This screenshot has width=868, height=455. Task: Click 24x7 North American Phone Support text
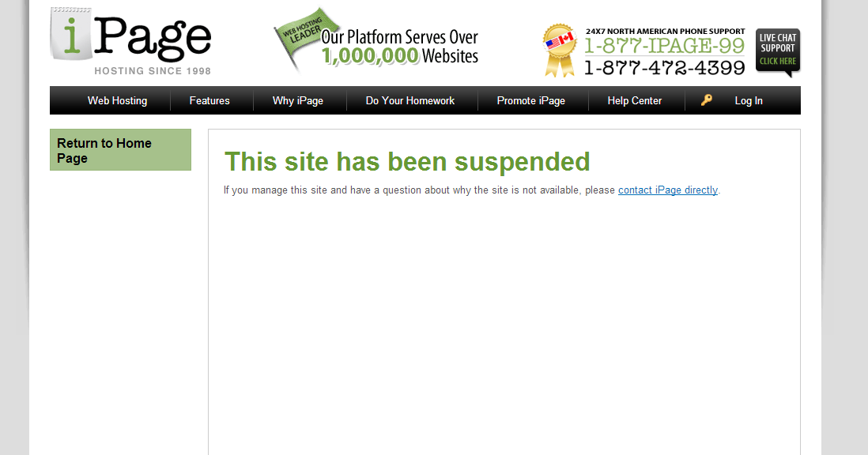(666, 31)
